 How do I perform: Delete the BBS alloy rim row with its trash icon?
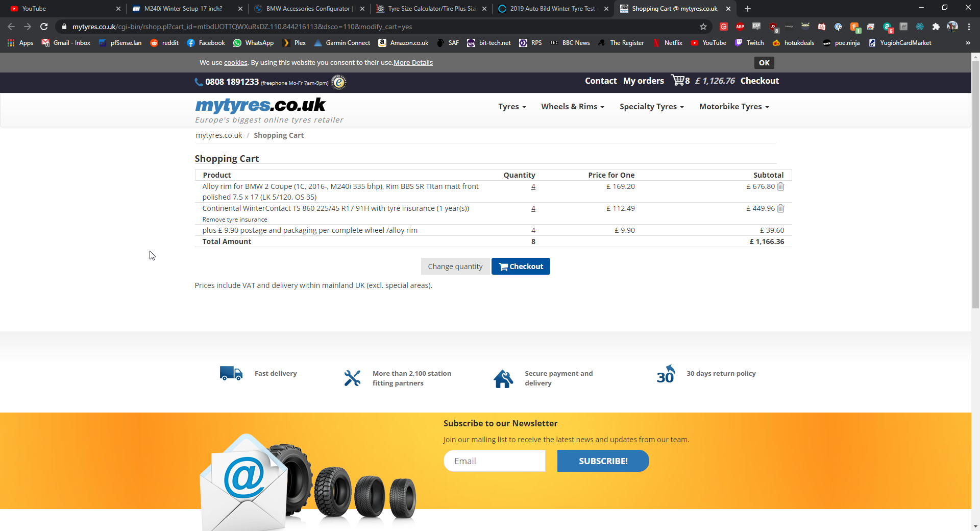point(780,187)
